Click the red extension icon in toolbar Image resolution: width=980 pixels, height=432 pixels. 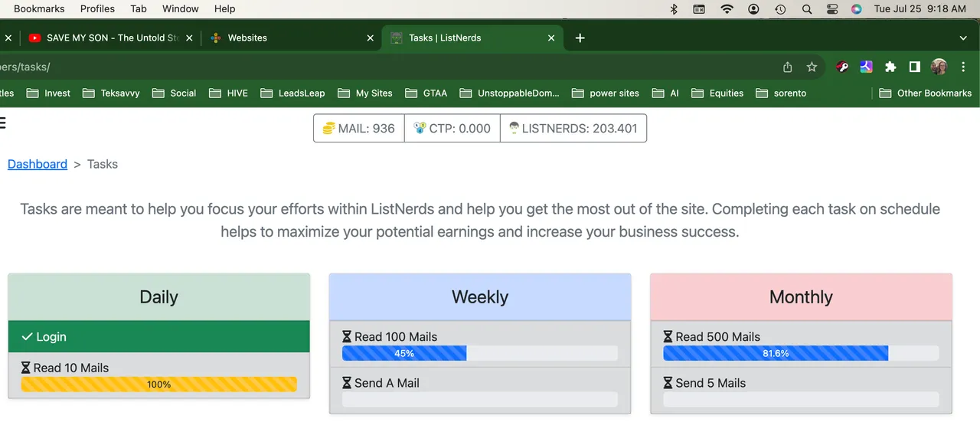click(842, 67)
